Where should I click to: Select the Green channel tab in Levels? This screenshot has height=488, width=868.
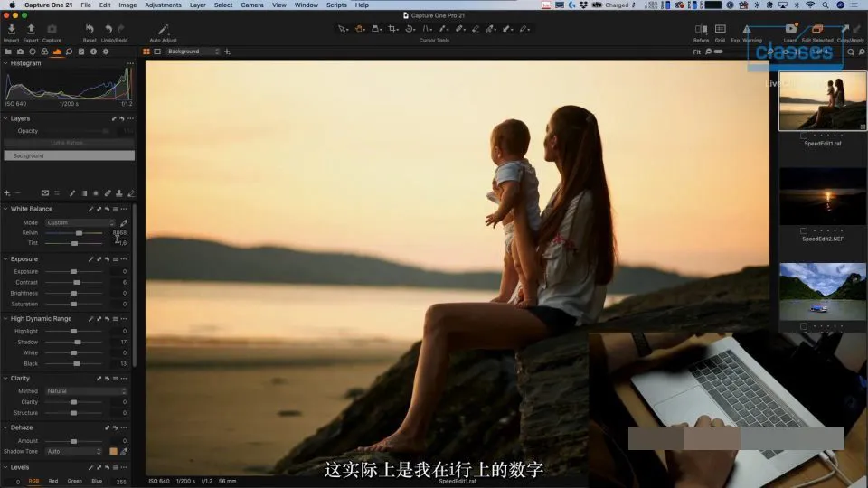point(75,482)
